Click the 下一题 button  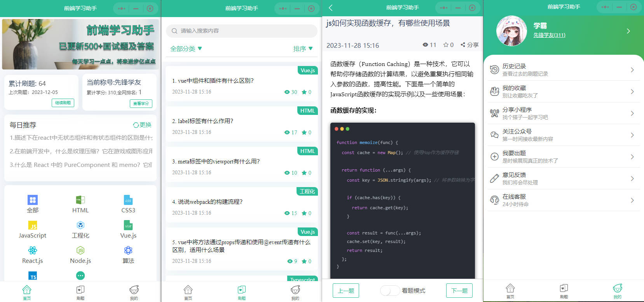click(x=459, y=290)
